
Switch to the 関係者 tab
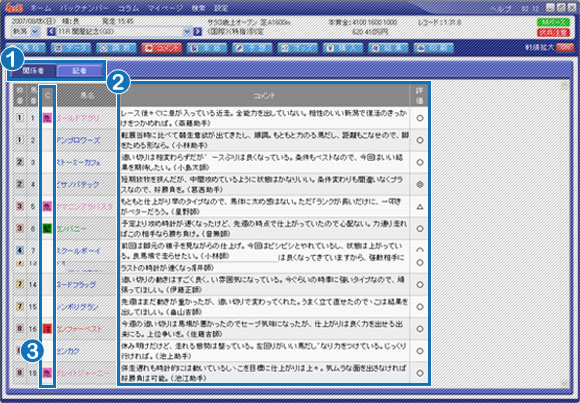[x=33, y=70]
